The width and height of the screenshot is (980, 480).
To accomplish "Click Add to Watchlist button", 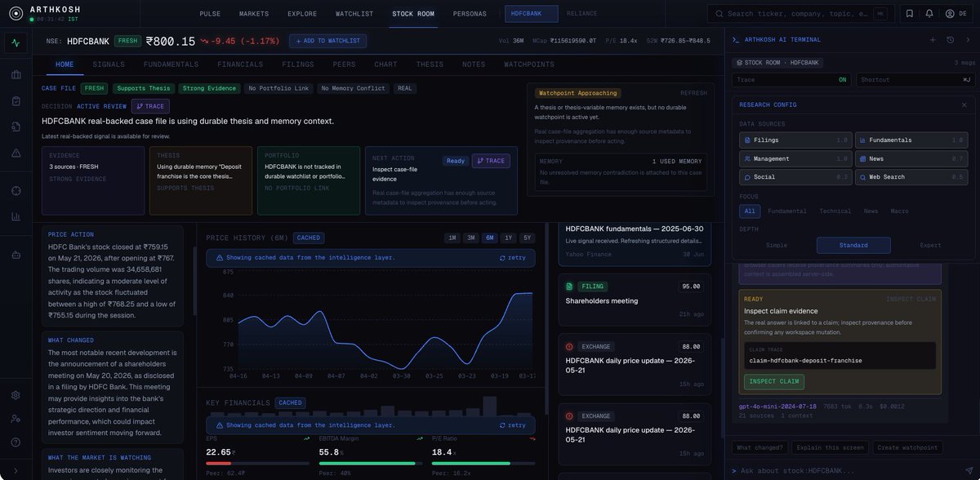I will coord(328,41).
